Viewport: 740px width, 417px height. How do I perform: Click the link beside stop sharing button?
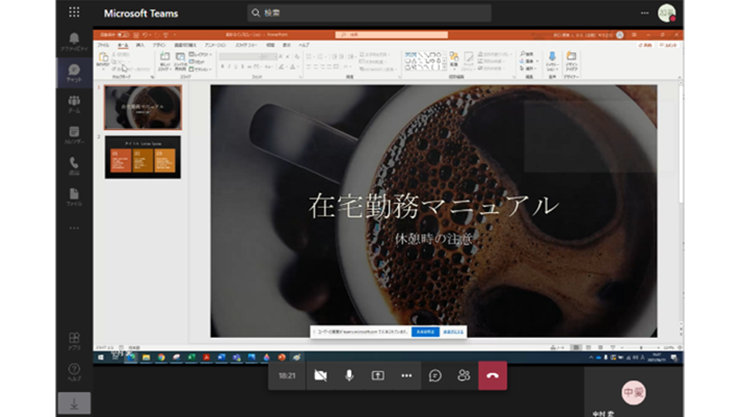453,332
